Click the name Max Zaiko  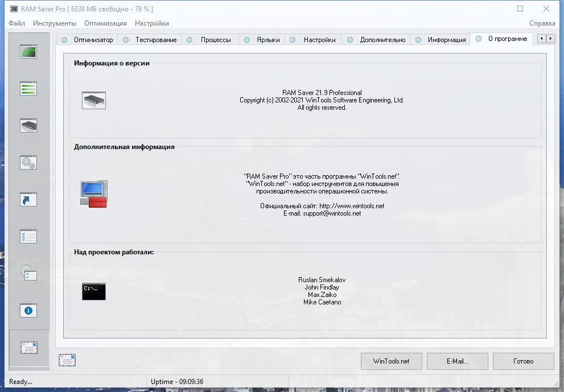coord(322,295)
